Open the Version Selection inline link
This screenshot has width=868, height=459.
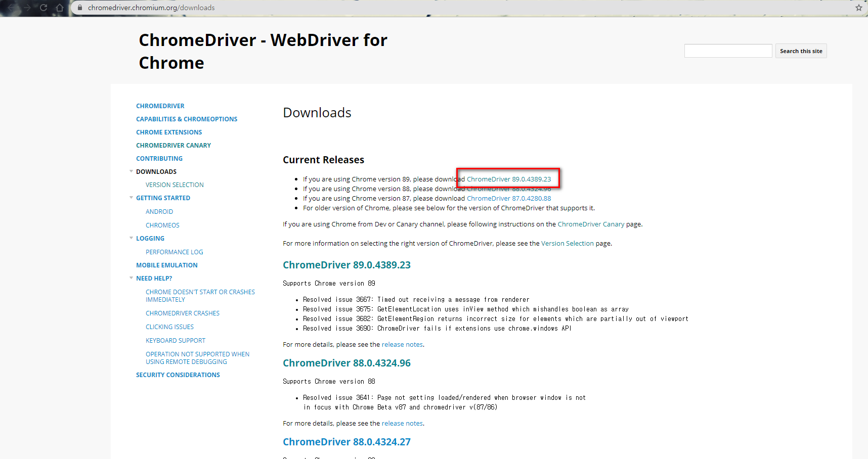[568, 243]
